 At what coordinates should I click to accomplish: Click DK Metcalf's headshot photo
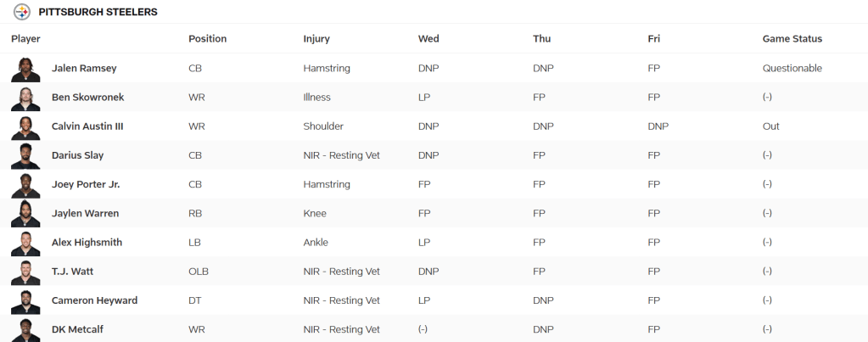click(25, 329)
